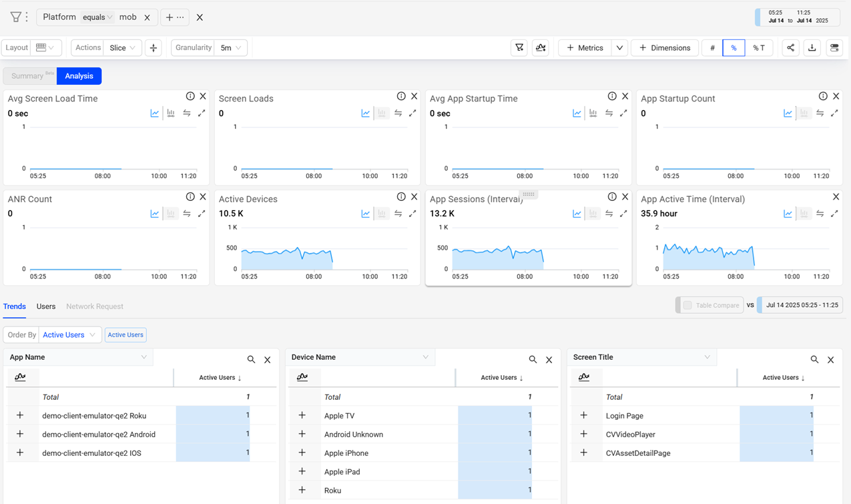The width and height of the screenshot is (851, 504).
Task: Open the Granularity 5m dropdown
Action: 230,48
